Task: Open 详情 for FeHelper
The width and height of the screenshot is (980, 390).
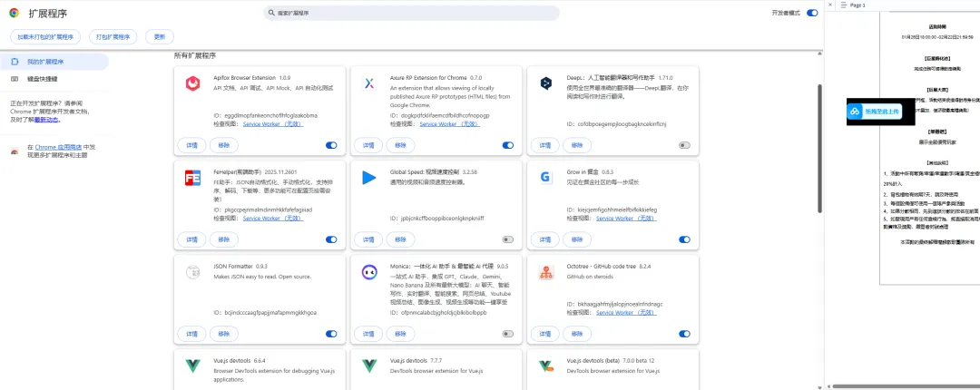Action: click(191, 239)
